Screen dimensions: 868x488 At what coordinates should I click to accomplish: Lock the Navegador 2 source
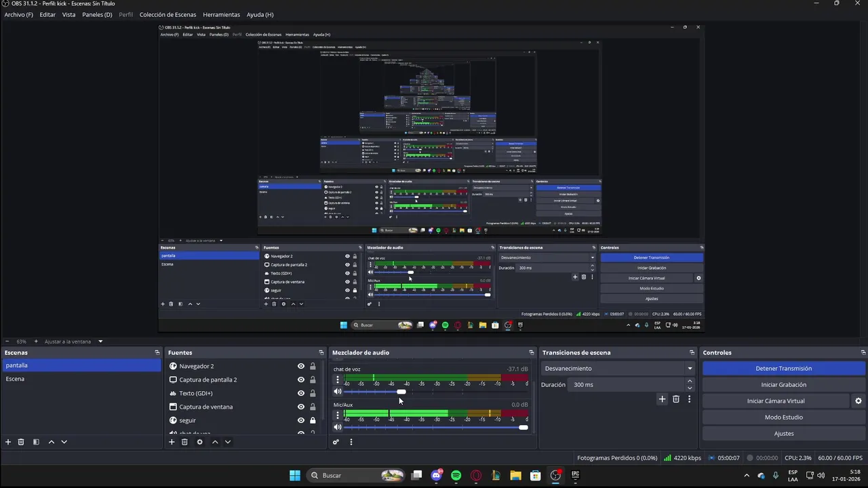click(x=313, y=366)
